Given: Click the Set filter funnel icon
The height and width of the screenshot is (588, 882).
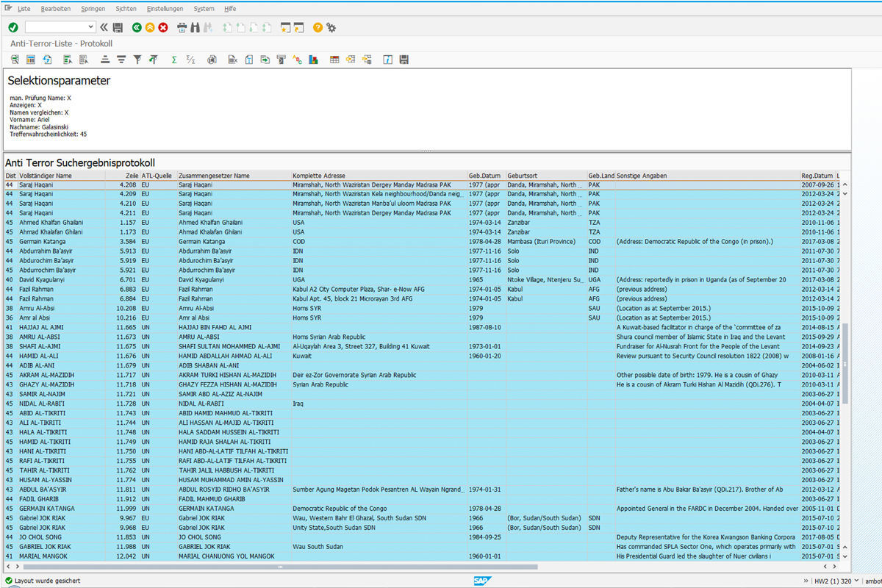Looking at the screenshot, I should coord(137,60).
